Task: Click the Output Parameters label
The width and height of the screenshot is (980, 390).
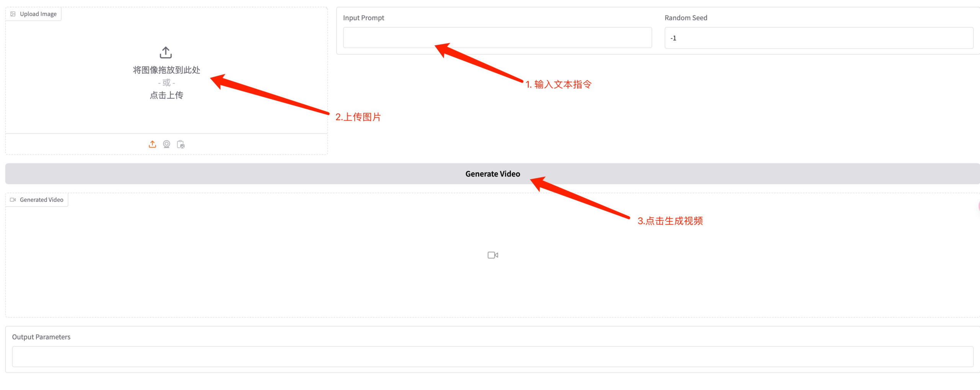Action: coord(41,337)
